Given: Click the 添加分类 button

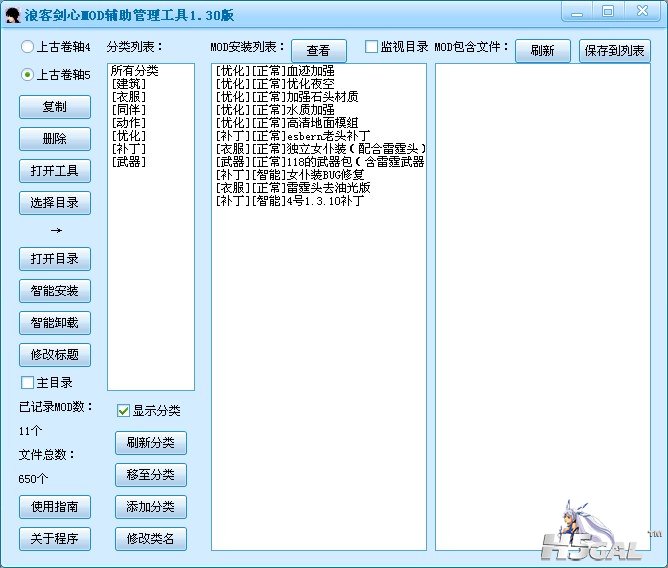Looking at the screenshot, I should pyautogui.click(x=150, y=506).
